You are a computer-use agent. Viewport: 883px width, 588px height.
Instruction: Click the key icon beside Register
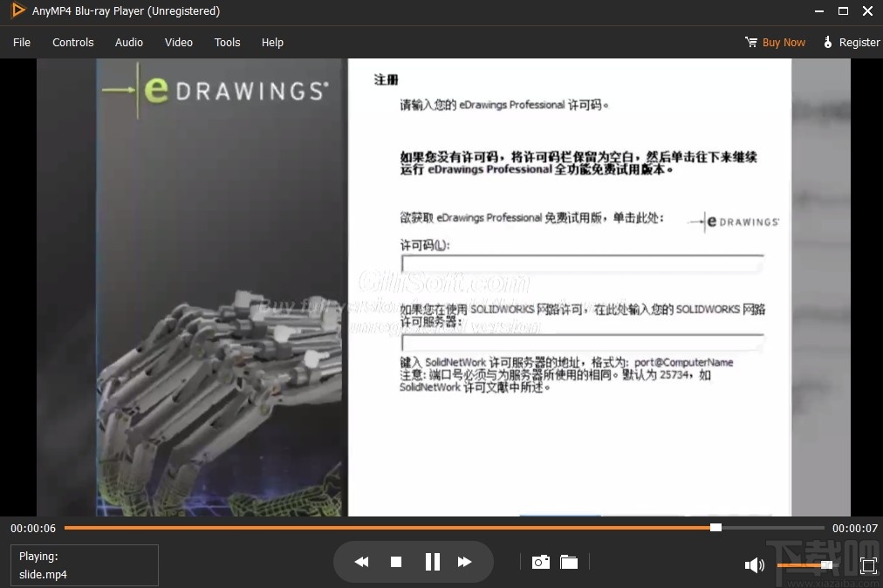point(827,42)
